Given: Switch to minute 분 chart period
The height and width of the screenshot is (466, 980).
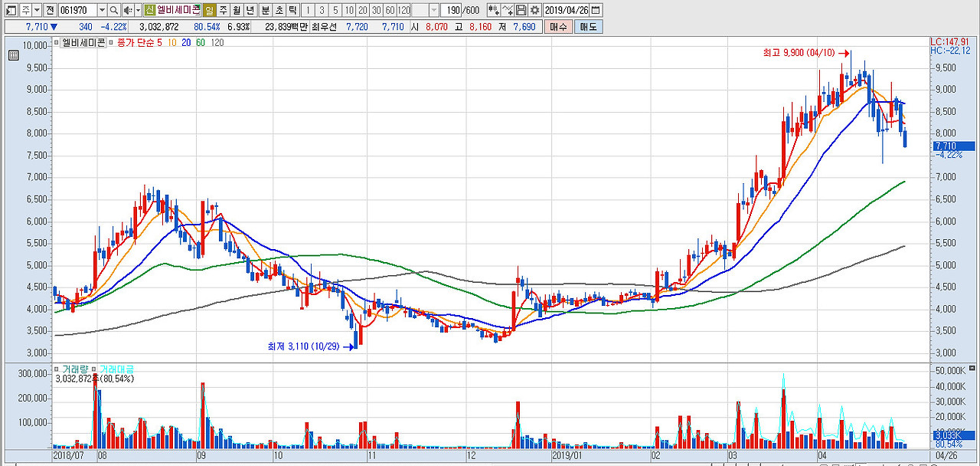Looking at the screenshot, I should (265, 11).
